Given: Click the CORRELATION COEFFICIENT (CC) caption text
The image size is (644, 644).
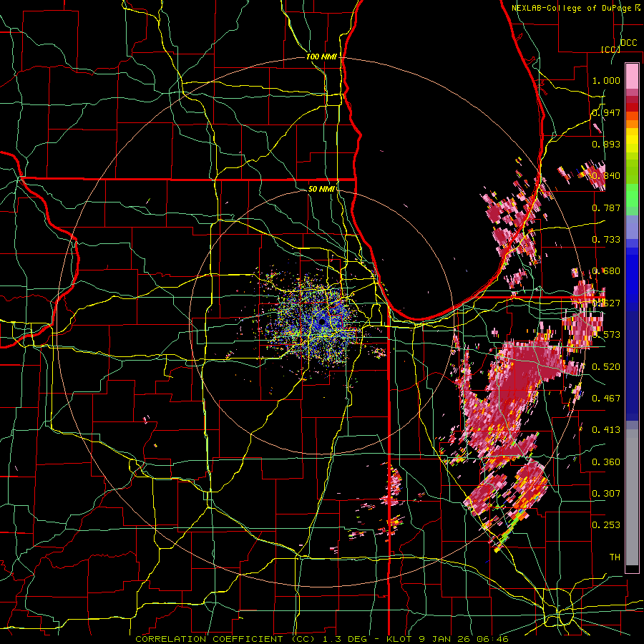Looking at the screenshot, I should (225, 639).
